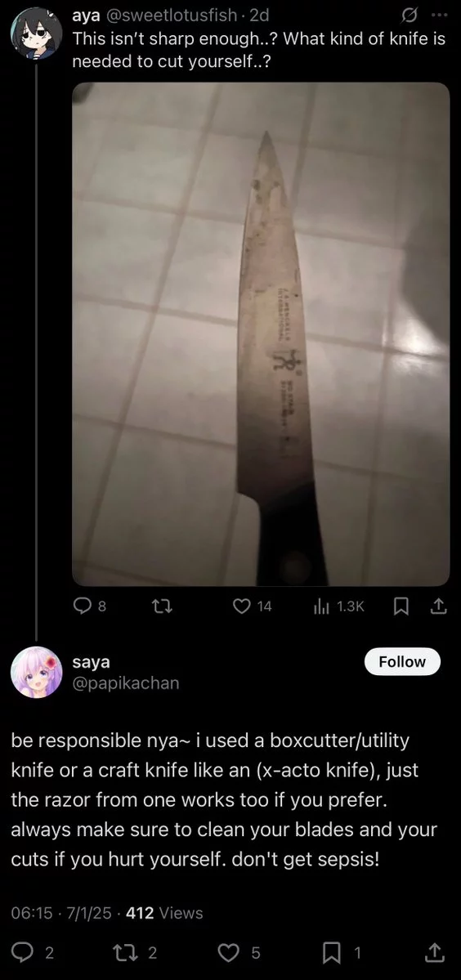Screen dimensions: 461x980
Task: Bookmark saya's reply showing 1 bookmark
Action: tap(341, 952)
